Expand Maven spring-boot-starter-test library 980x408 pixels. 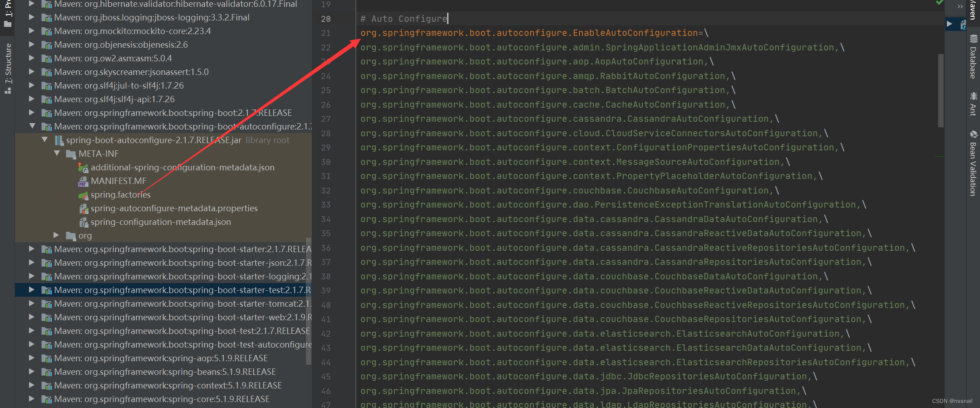pyautogui.click(x=32, y=289)
